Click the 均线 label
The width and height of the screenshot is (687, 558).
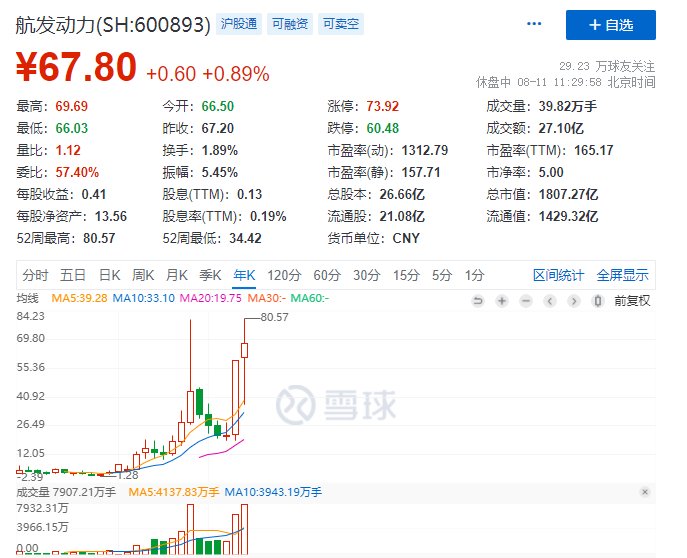tap(28, 298)
